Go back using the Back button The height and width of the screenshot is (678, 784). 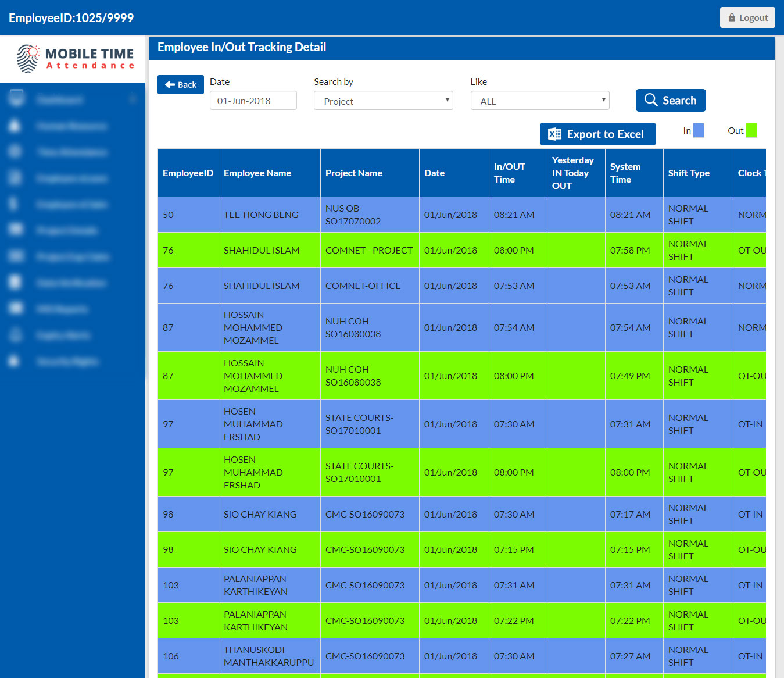pyautogui.click(x=181, y=84)
